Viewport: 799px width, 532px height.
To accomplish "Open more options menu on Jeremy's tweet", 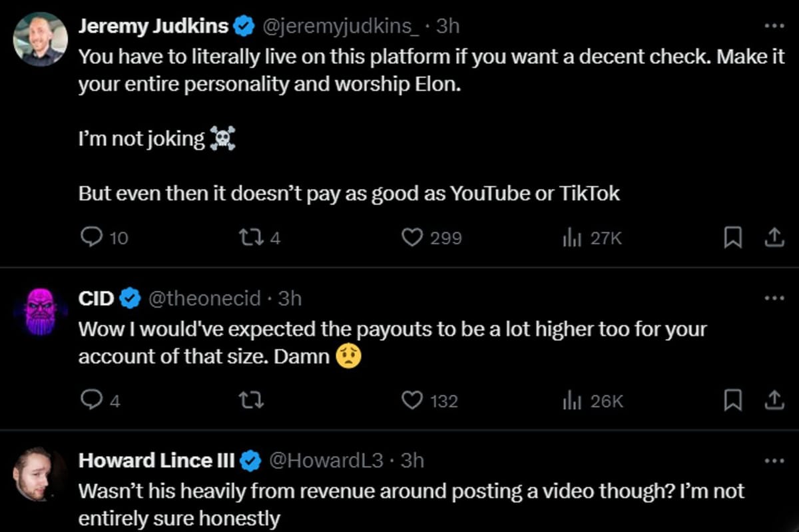I will click(774, 25).
